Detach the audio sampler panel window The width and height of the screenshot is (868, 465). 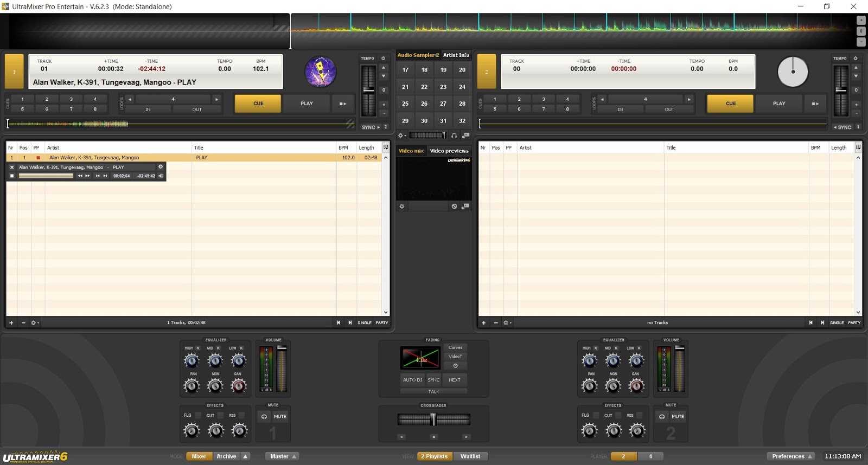[x=465, y=135]
